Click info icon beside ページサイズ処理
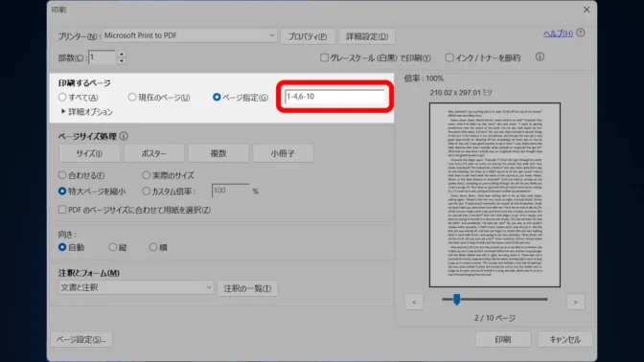 pos(124,136)
